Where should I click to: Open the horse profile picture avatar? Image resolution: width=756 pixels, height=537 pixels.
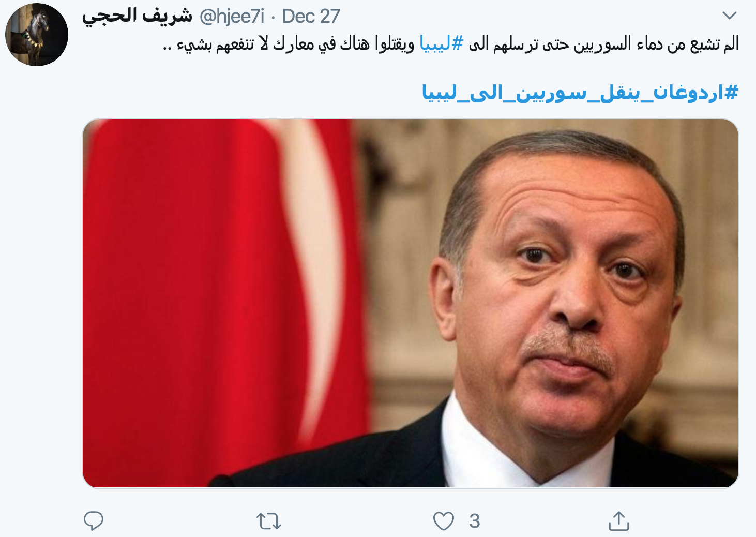click(x=37, y=35)
